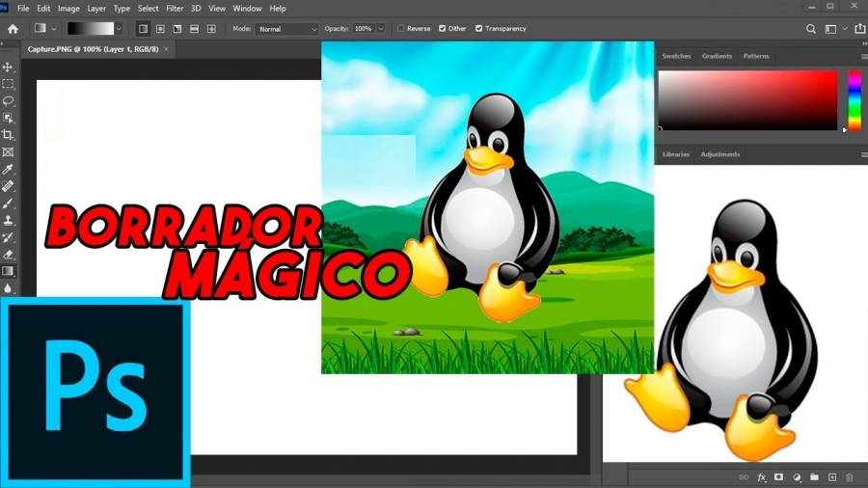This screenshot has height=488, width=868.
Task: Select the Eraser tool
Action: coord(9,255)
